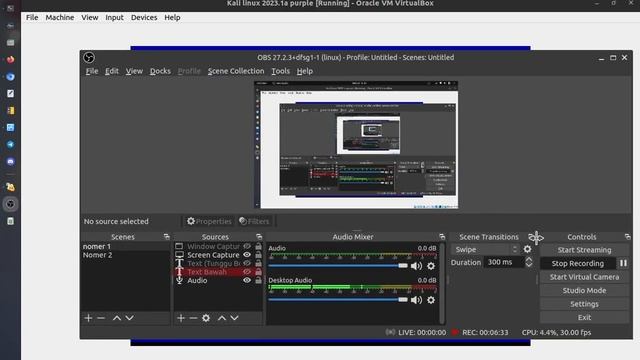640x360 pixels.
Task: Decrease duration with stepper down arrow
Action: [529, 265]
